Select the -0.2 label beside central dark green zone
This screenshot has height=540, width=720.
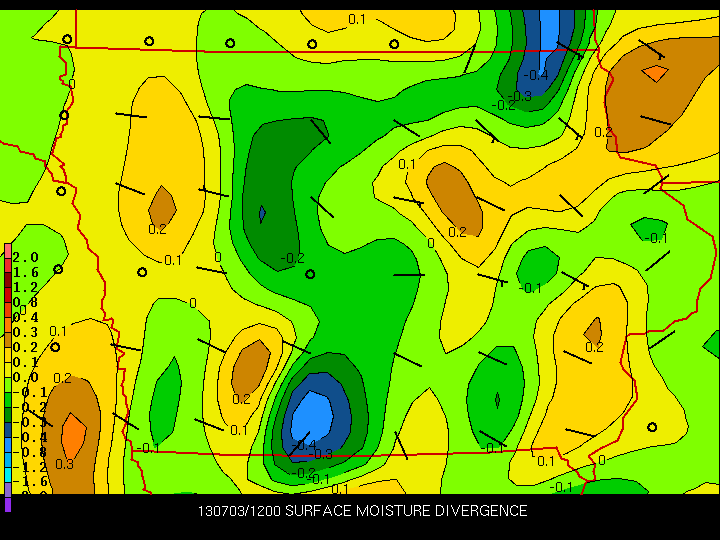pyautogui.click(x=292, y=258)
